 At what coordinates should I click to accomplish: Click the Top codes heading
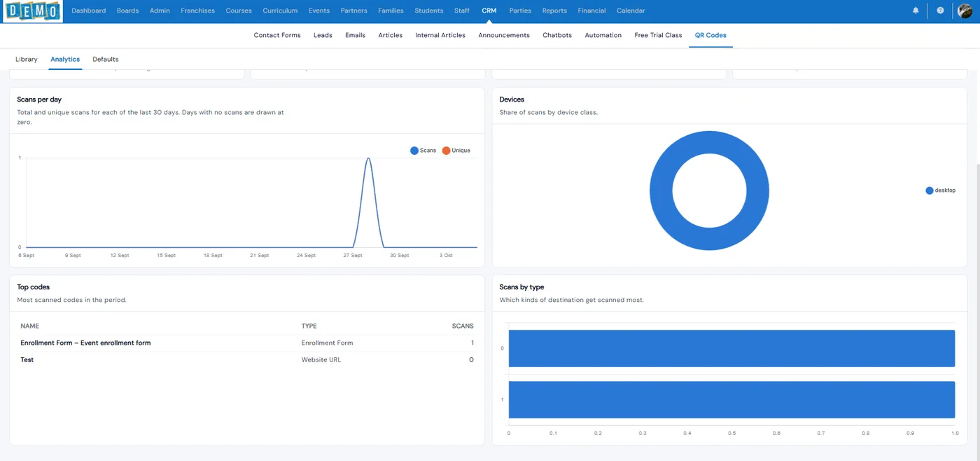click(x=34, y=287)
